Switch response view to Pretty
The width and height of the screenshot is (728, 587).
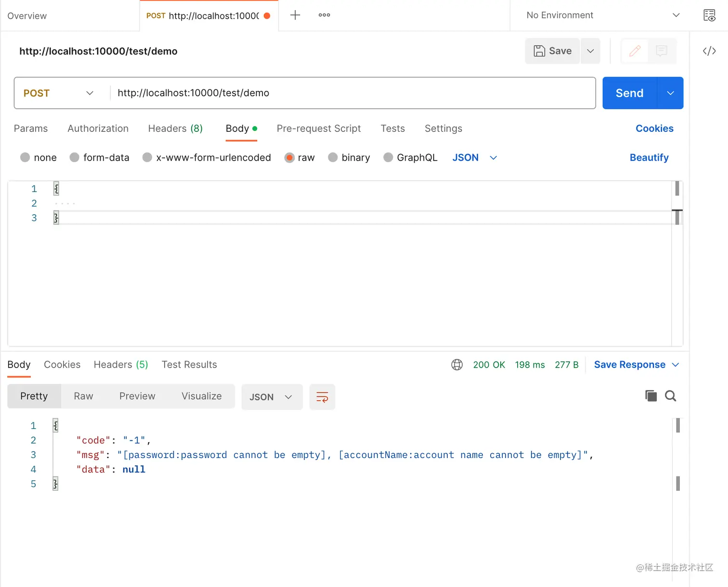click(34, 396)
